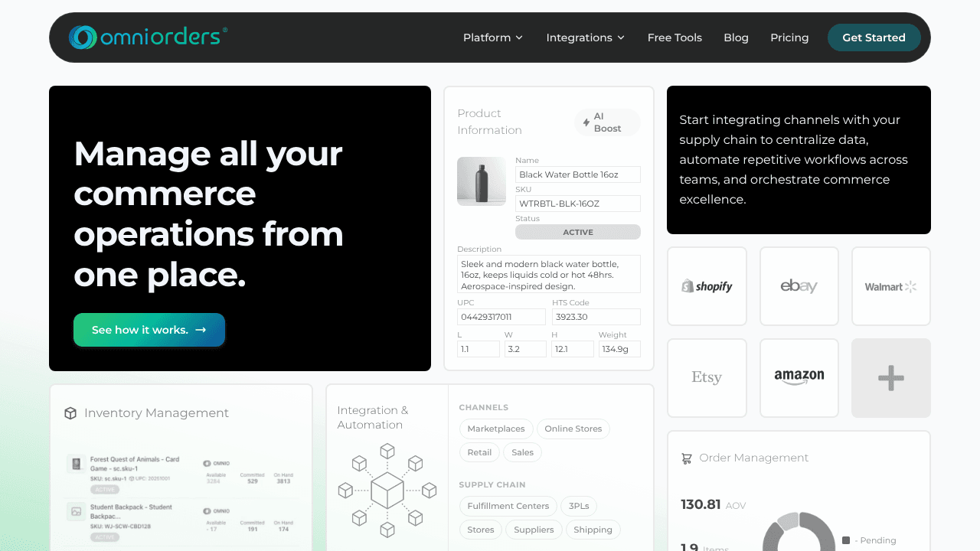Click the ACTIVE status pill in Product Information
Image resolution: width=980 pixels, height=551 pixels.
click(578, 232)
